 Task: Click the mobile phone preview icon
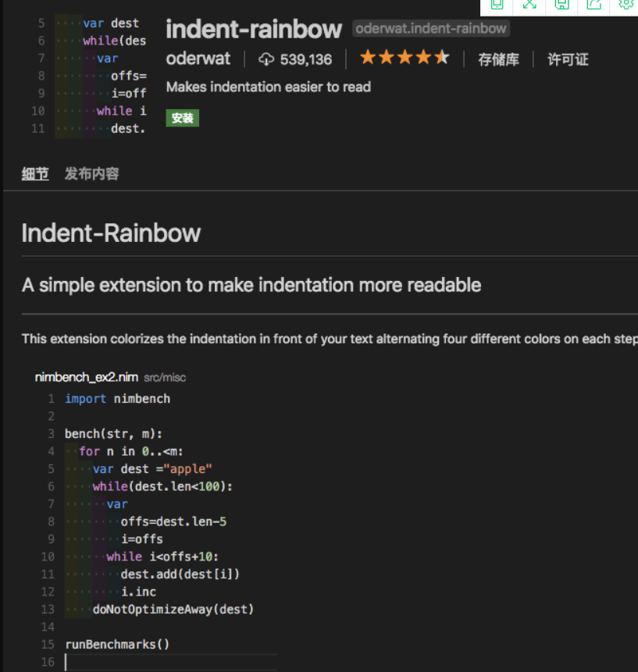click(x=497, y=4)
